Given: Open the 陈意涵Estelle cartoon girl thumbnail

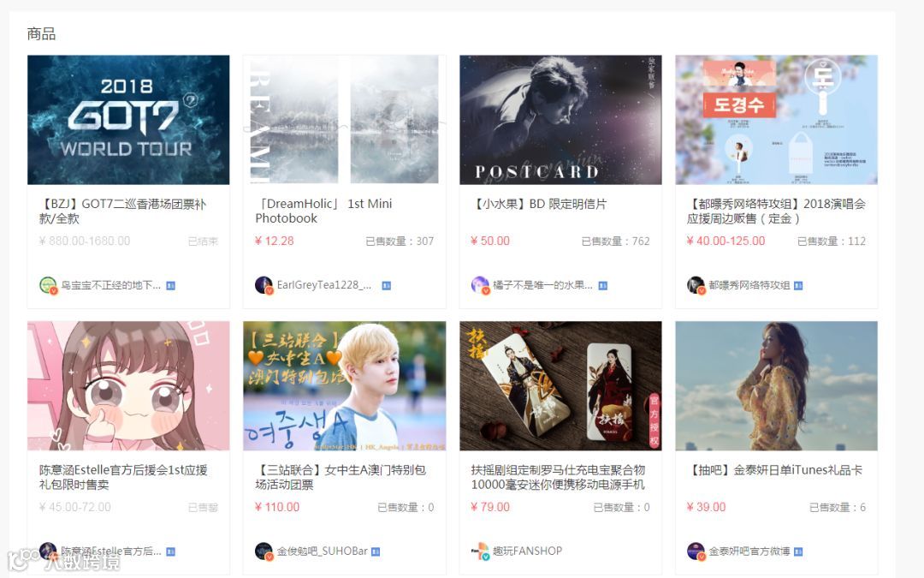Looking at the screenshot, I should point(128,385).
